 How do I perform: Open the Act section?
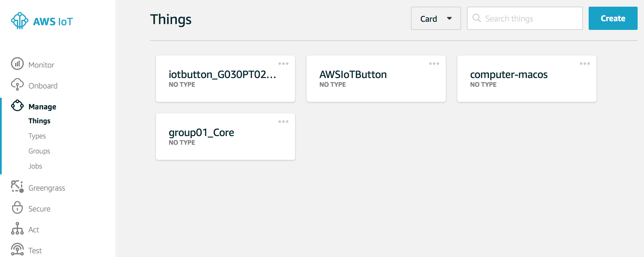pos(34,230)
